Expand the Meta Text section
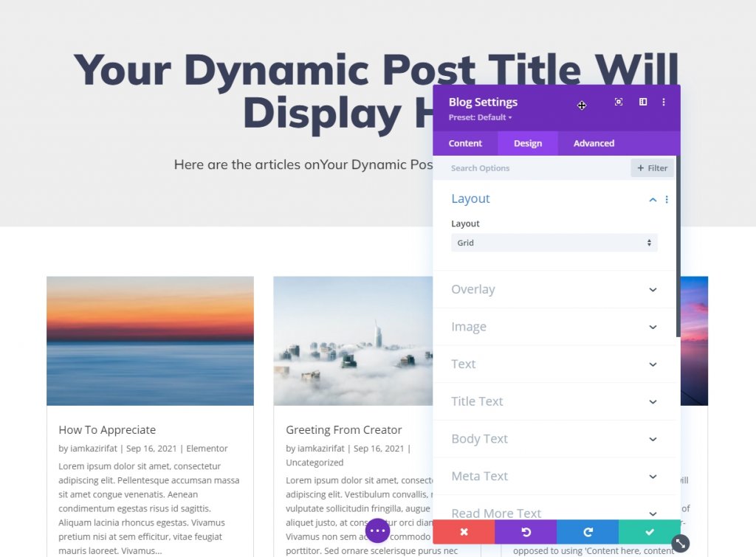Viewport: 756px width, 557px height. [554, 477]
